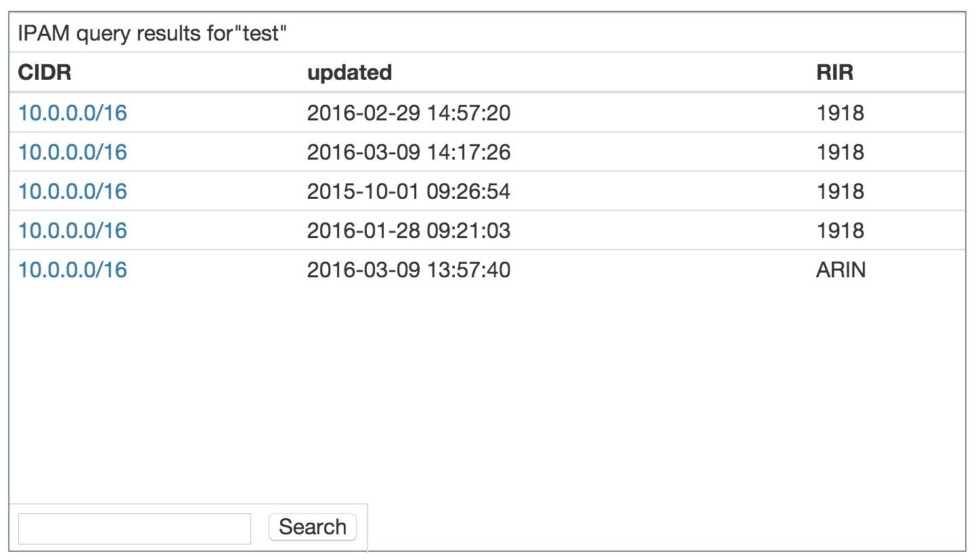
Task: Select the timestamp 2016-02-29 14:57:20
Action: [408, 112]
